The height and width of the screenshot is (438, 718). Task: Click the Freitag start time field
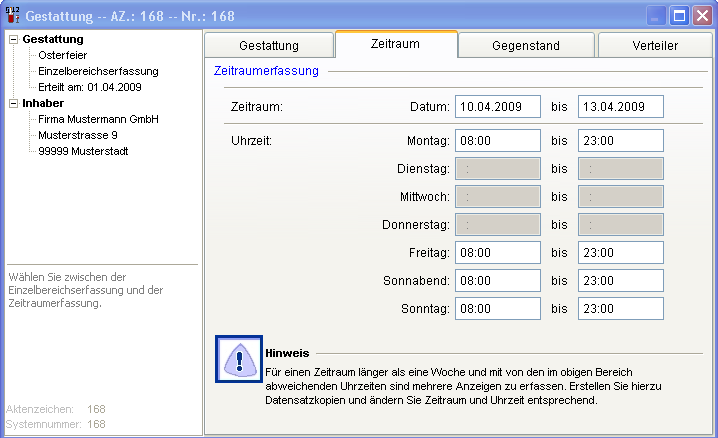[x=497, y=253]
